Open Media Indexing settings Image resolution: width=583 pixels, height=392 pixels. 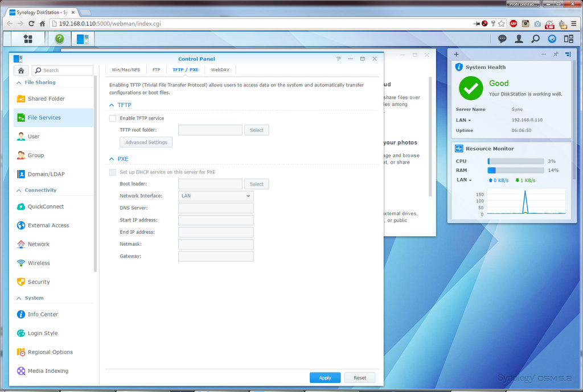click(x=54, y=371)
